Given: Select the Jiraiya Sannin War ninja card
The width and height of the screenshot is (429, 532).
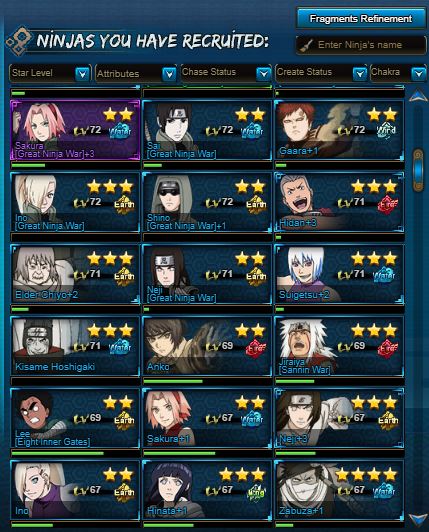Looking at the screenshot, I should click(x=339, y=346).
